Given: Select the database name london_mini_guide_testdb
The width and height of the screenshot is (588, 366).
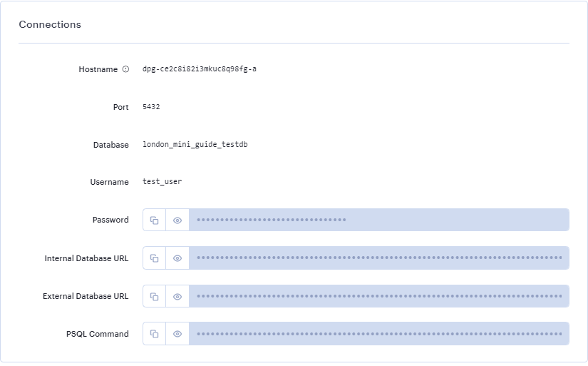Looking at the screenshot, I should click(195, 144).
